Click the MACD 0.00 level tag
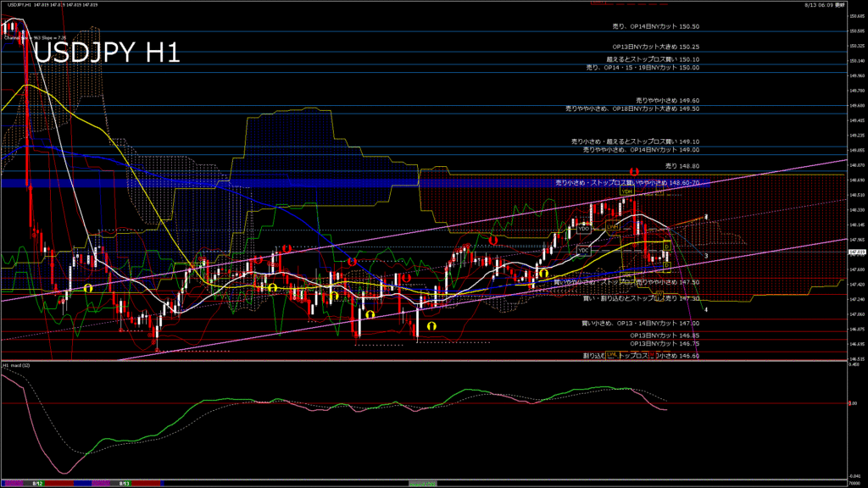868x488 pixels. point(856,403)
